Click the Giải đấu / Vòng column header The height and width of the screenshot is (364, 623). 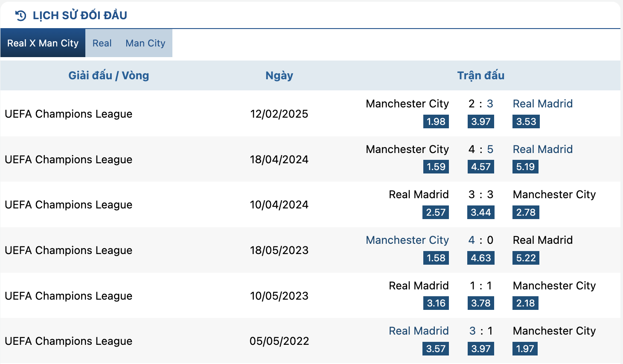pos(109,75)
